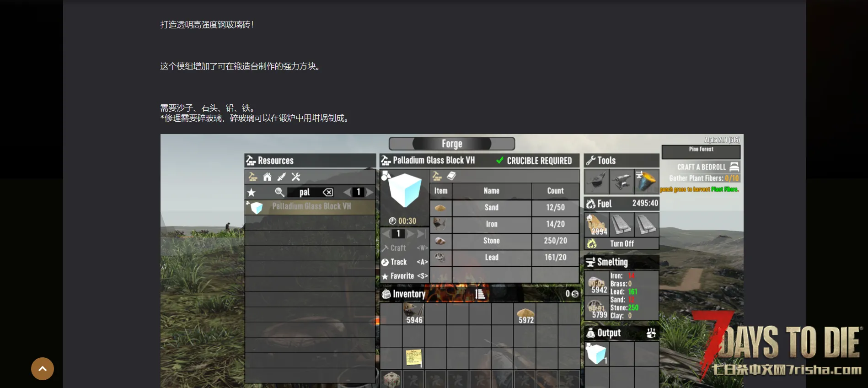Select Palladium Glass Block VH recipe
Viewport: 868px width, 388px height.
tap(311, 207)
